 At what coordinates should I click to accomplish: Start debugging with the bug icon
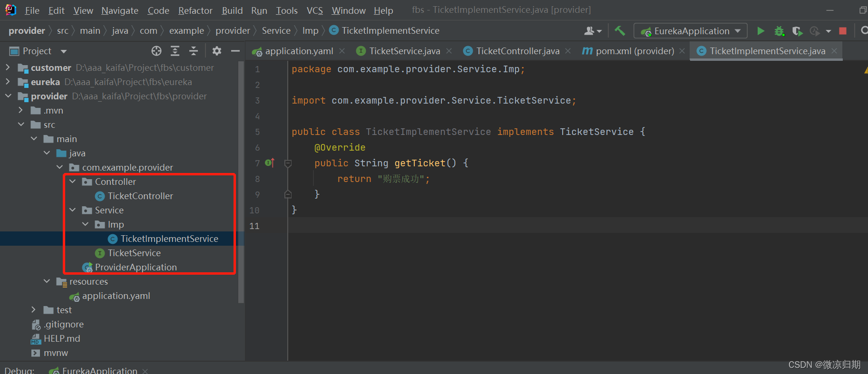click(779, 31)
